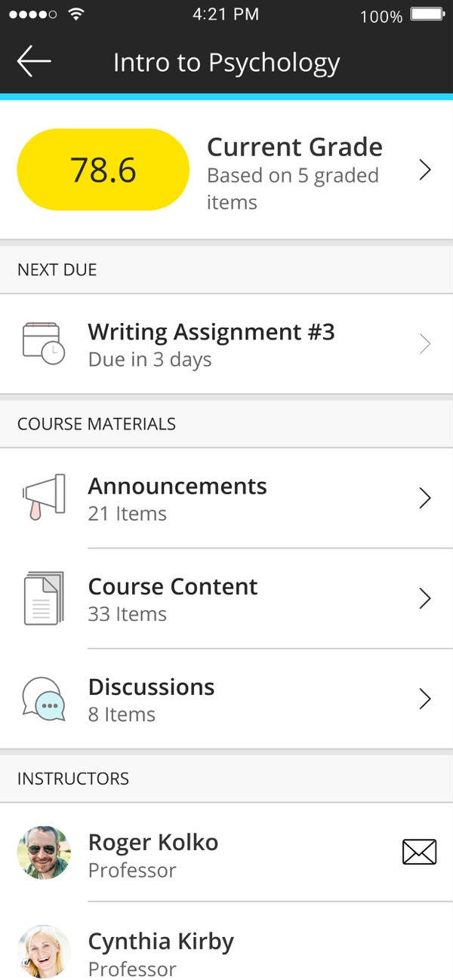The width and height of the screenshot is (453, 980).
Task: Select Discussions 8 Items entry
Action: (151, 700)
